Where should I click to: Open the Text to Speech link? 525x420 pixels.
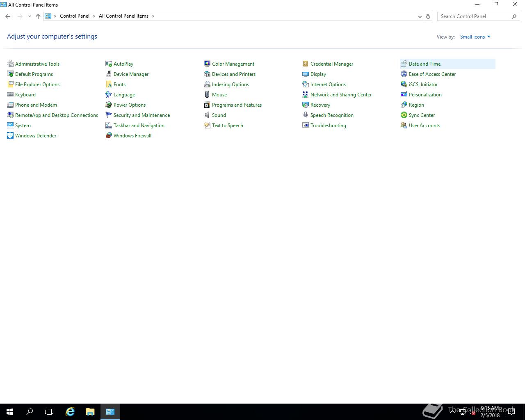[x=228, y=125]
